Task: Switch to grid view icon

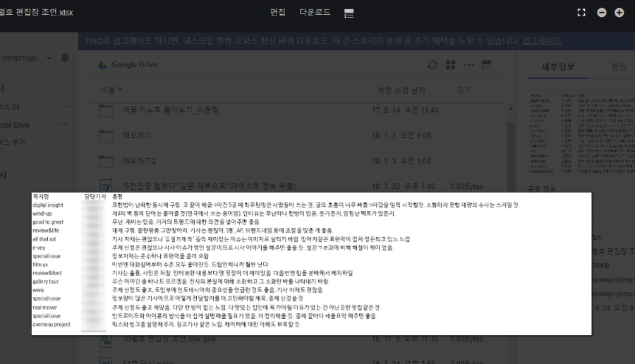Action: [x=450, y=65]
